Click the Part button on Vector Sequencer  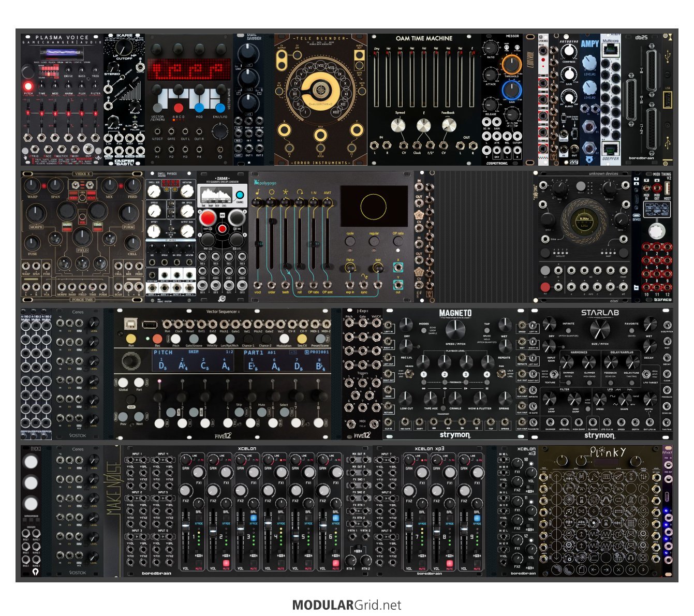pyautogui.click(x=139, y=383)
